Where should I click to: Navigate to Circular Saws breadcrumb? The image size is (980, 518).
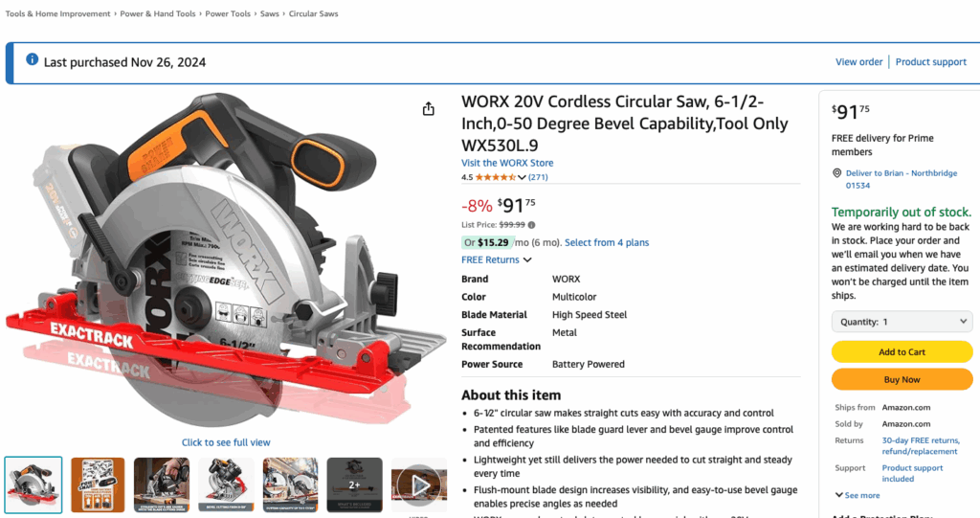tap(313, 14)
